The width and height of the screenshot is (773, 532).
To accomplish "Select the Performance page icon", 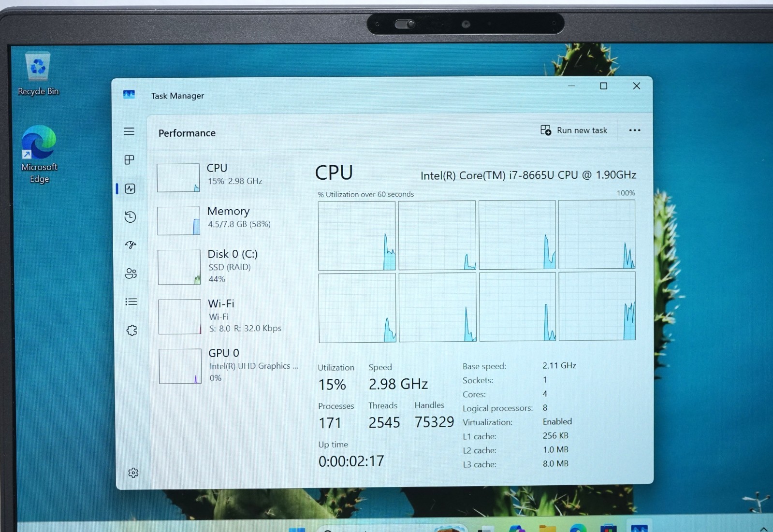I will [x=130, y=188].
